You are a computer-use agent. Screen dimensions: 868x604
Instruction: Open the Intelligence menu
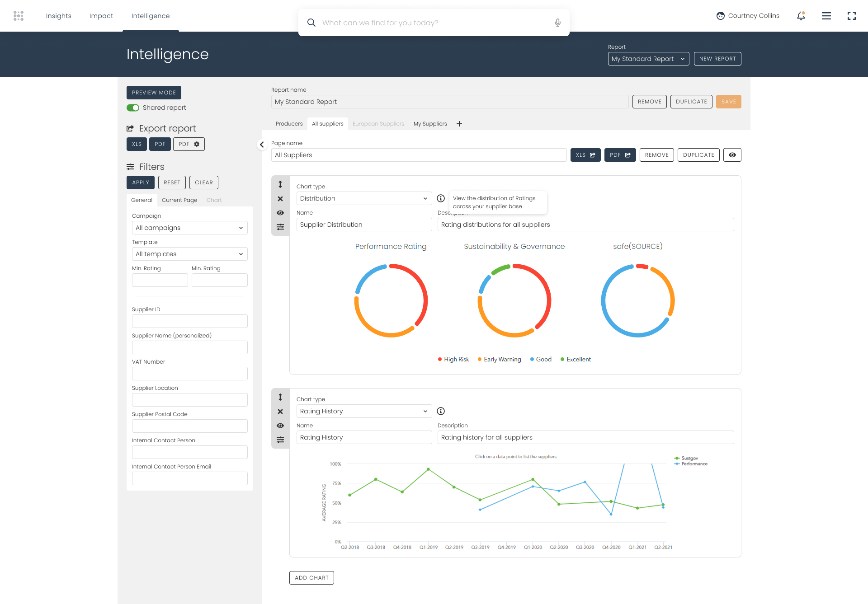(151, 16)
